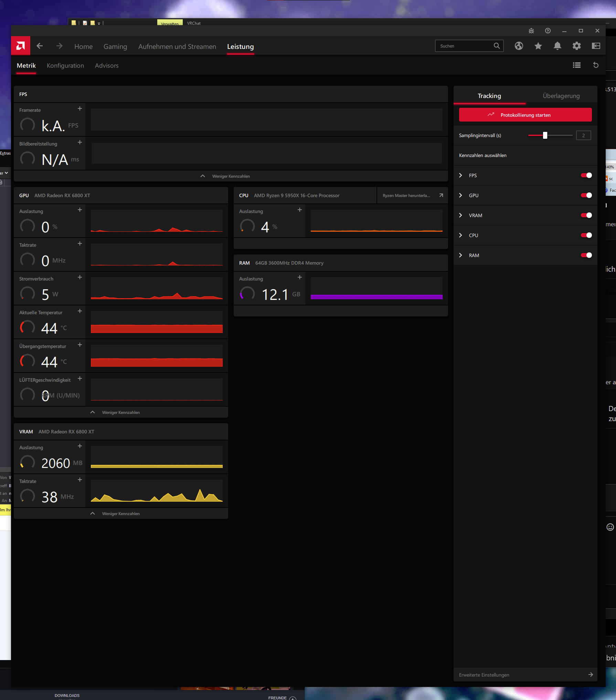Open notifications bell icon
This screenshot has height=700, width=616.
coord(557,46)
